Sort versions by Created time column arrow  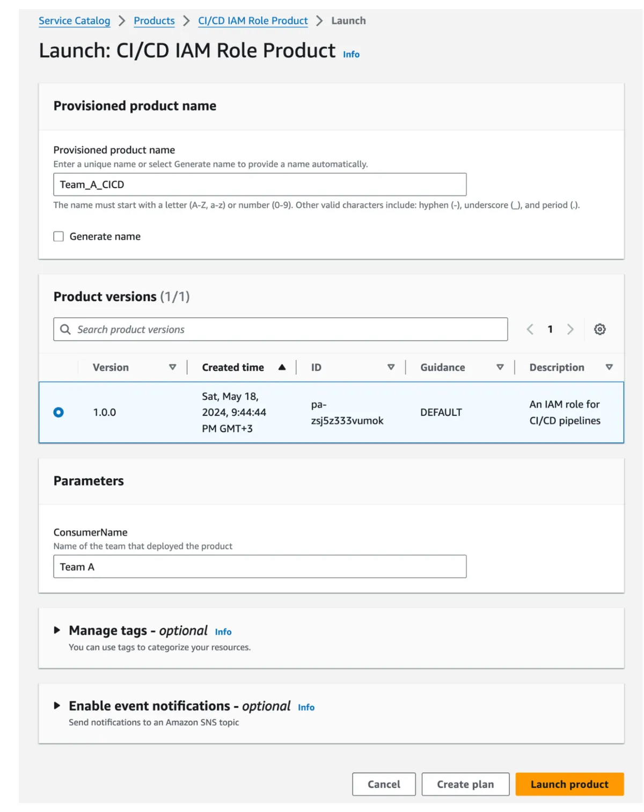282,367
